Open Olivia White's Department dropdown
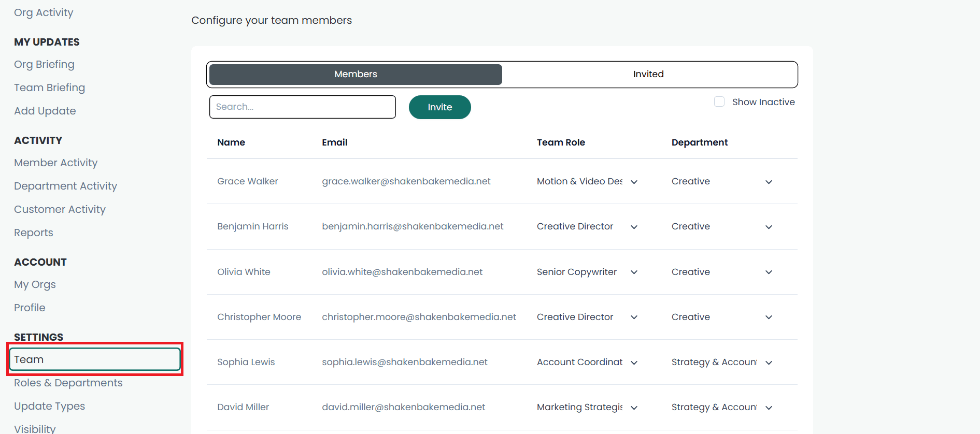 [722, 272]
